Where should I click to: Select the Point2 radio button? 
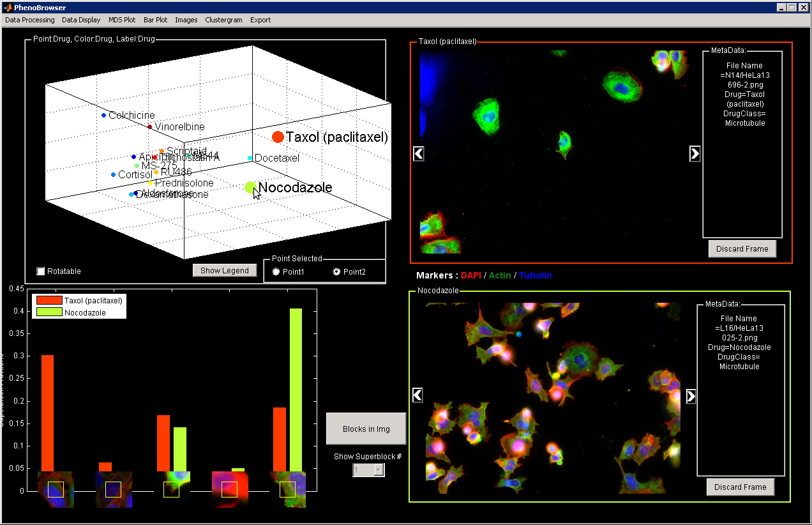336,272
